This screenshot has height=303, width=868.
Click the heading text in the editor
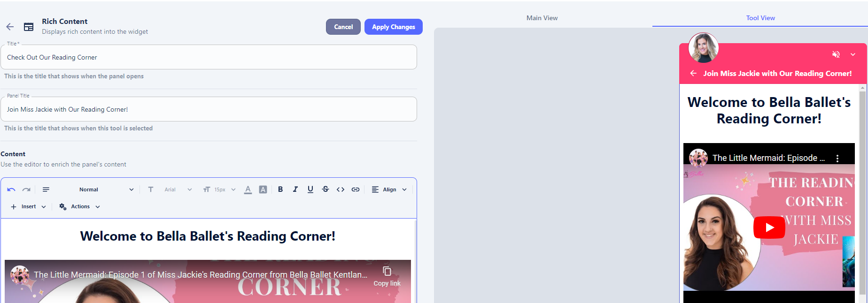[x=208, y=236]
